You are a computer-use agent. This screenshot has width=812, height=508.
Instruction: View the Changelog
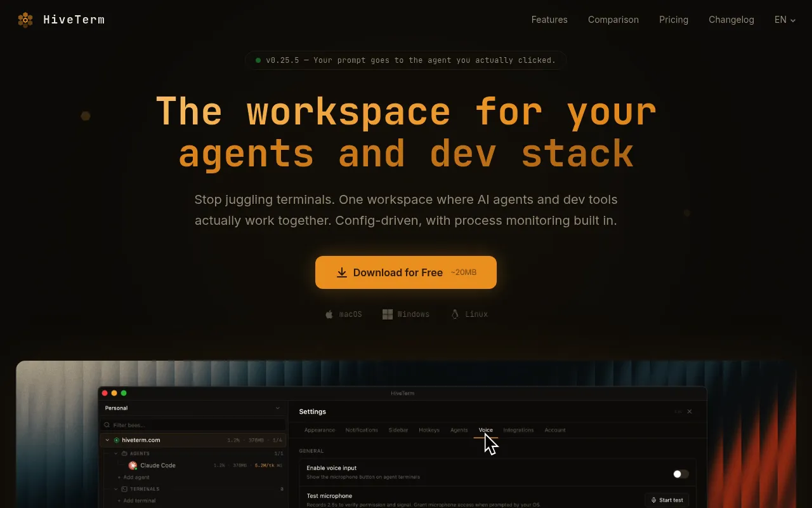[x=731, y=20]
